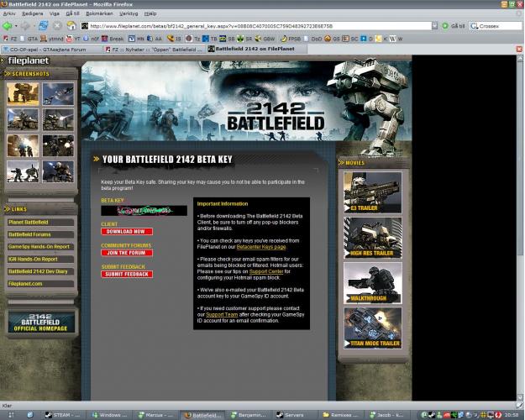Click the page vertical scrollbar
Viewport: 525px width, 420px height.
[x=520, y=228]
